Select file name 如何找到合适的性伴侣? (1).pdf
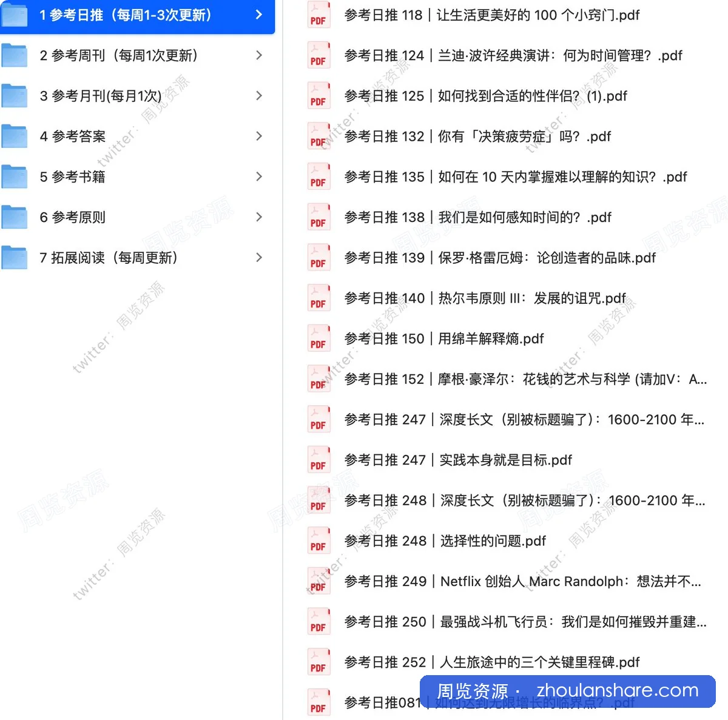The image size is (728, 720). 533,96
